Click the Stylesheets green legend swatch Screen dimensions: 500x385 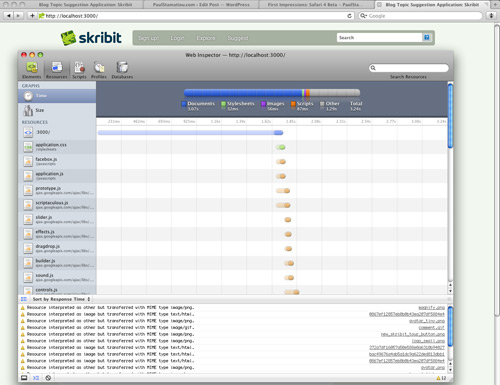[223, 104]
